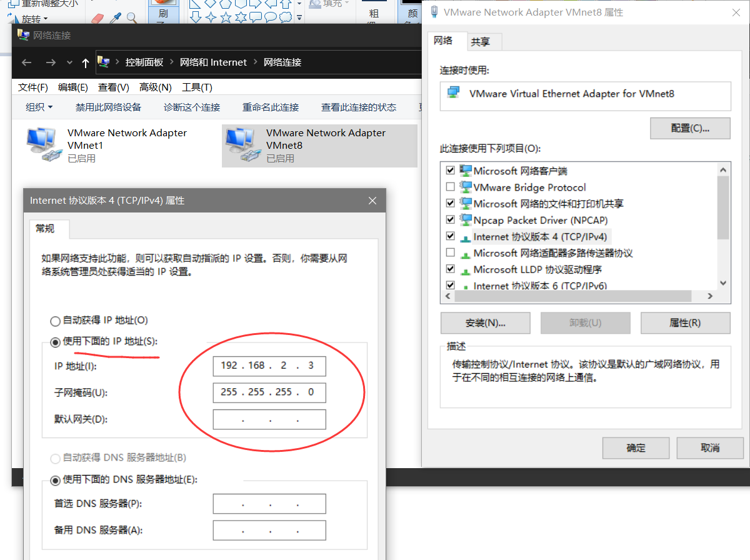
Task: Pick the Color picker eyedropper tool
Action: pyautogui.click(x=115, y=18)
